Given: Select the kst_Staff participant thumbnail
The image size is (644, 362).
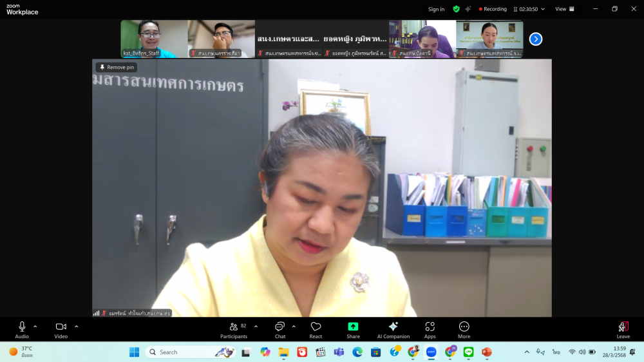Looking at the screenshot, I should [154, 39].
